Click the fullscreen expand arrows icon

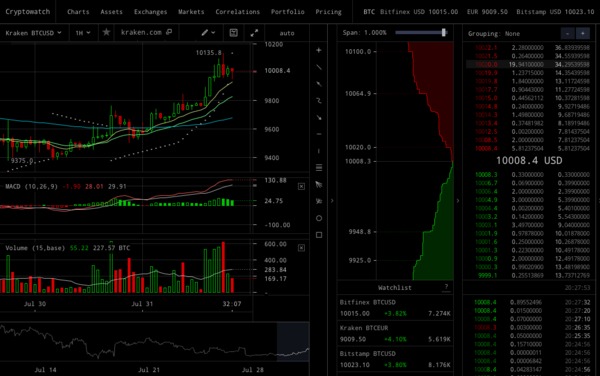254,33
